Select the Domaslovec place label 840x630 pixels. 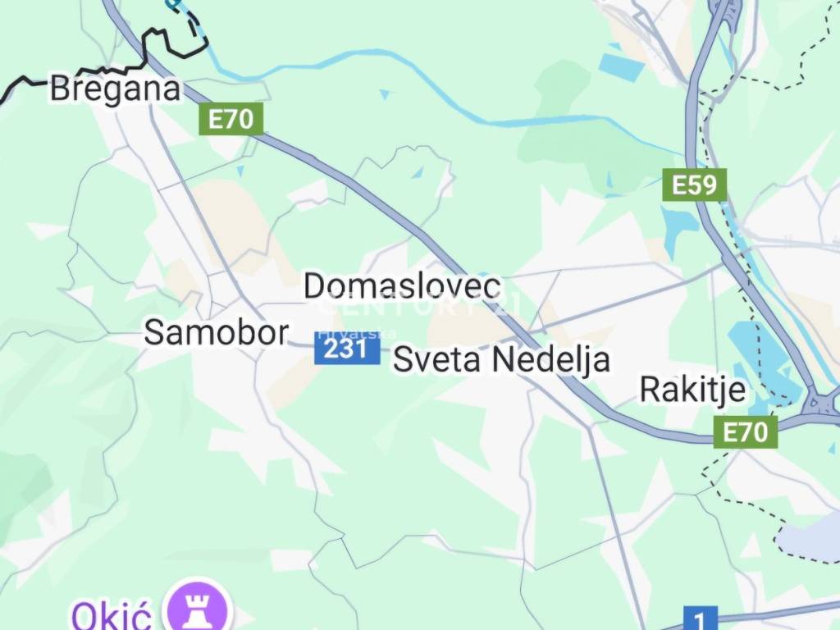pos(402,286)
